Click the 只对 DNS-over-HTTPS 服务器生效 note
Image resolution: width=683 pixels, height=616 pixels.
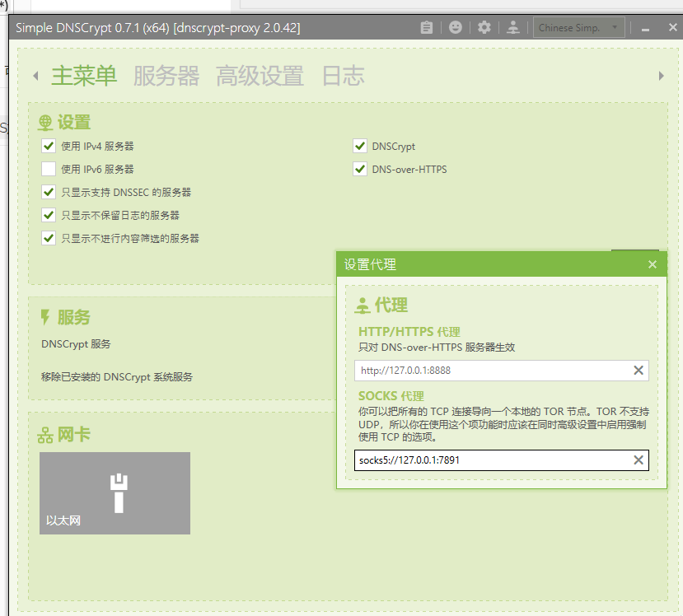(437, 348)
